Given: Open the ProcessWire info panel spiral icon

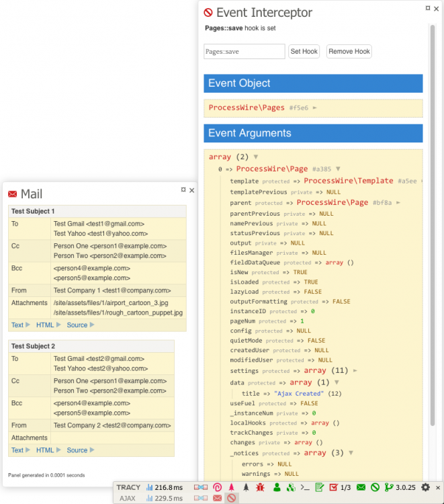Looking at the screenshot, I should click(217, 487).
